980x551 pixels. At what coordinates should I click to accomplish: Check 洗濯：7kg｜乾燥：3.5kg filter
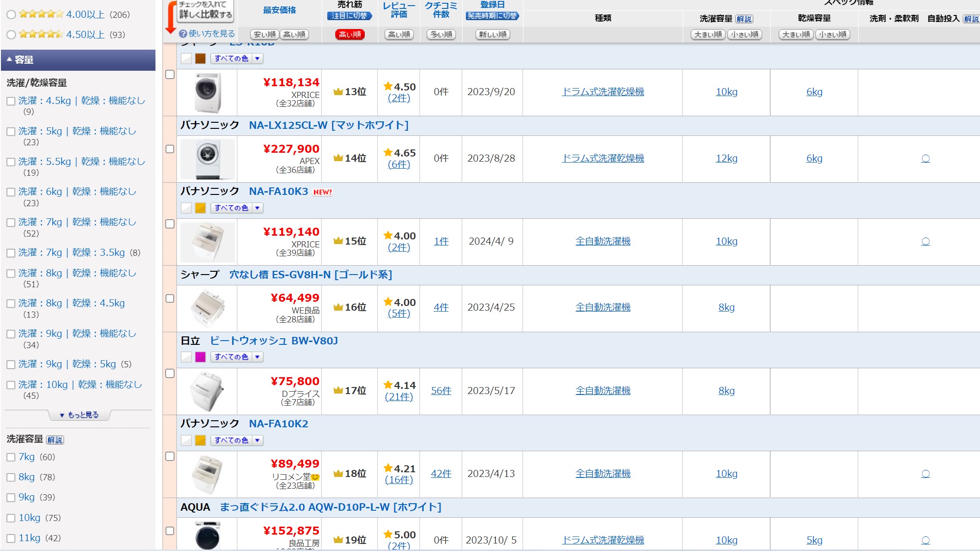click(x=11, y=253)
